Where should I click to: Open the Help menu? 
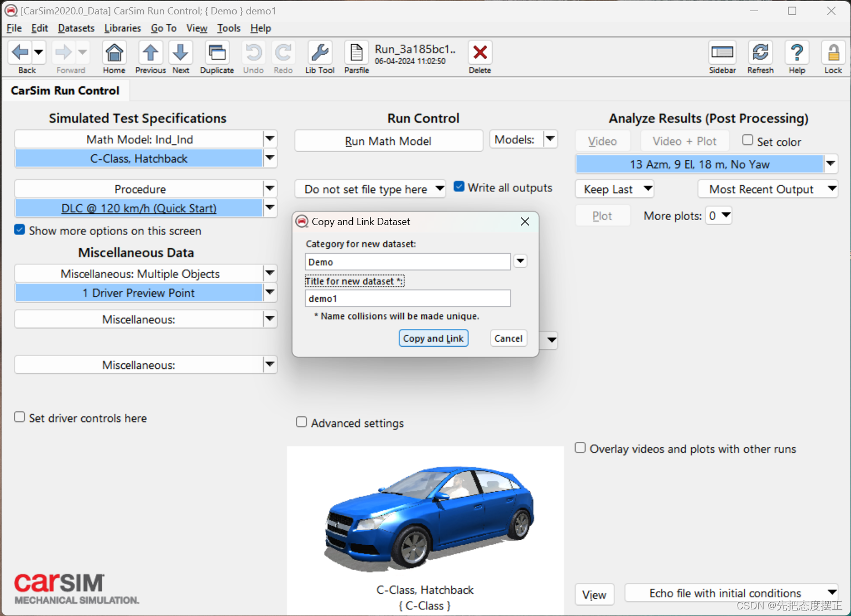tap(260, 28)
